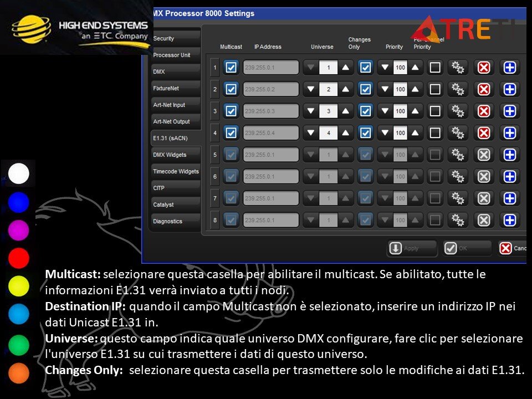Viewport: 532px width, 399px height.
Task: Toggle Changes Only checkbox in row 1
Action: [365, 67]
